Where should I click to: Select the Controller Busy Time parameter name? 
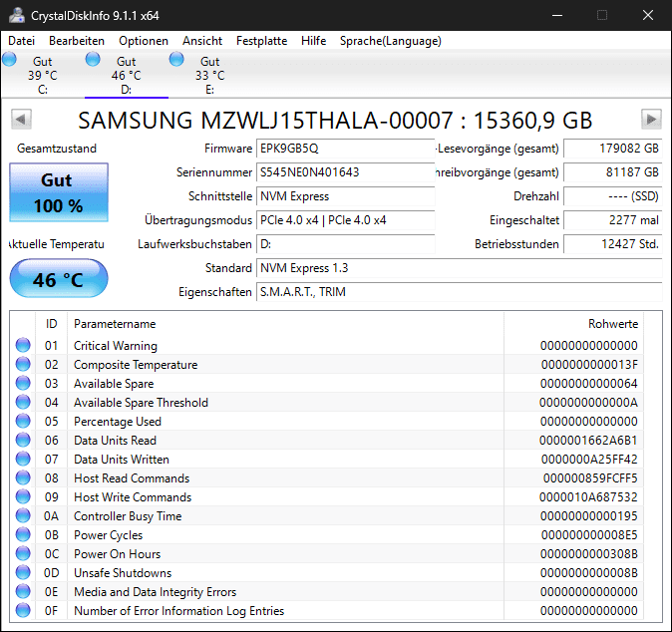pos(128,516)
